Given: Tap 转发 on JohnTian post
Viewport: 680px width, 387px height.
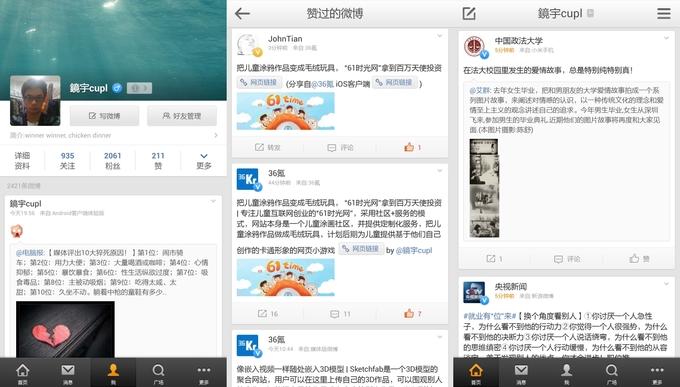Looking at the screenshot, I should (268, 148).
